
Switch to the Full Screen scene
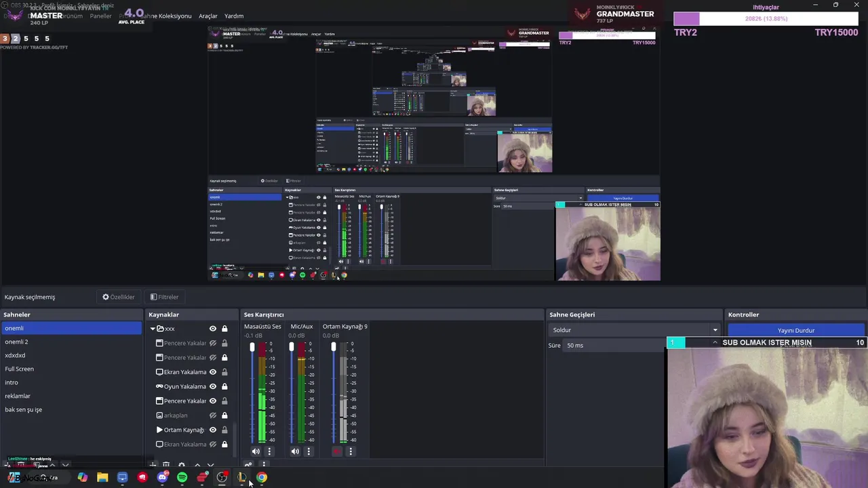point(71,369)
